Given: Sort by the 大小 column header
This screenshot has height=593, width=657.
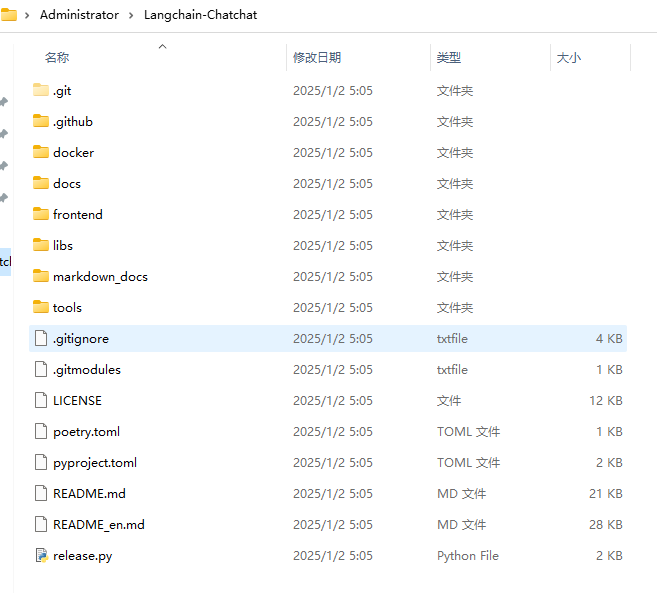Looking at the screenshot, I should point(569,57).
